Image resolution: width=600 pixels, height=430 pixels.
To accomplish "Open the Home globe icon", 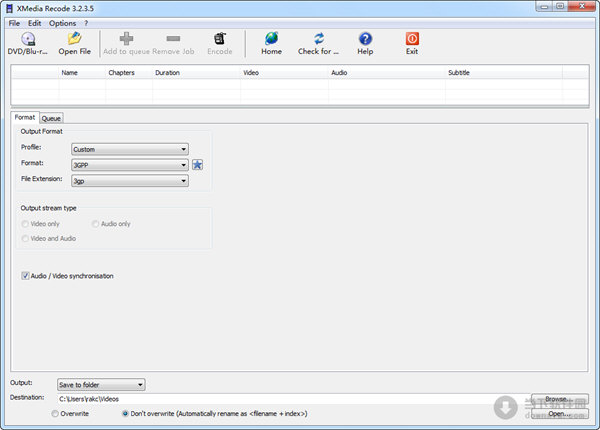I will tap(272, 38).
